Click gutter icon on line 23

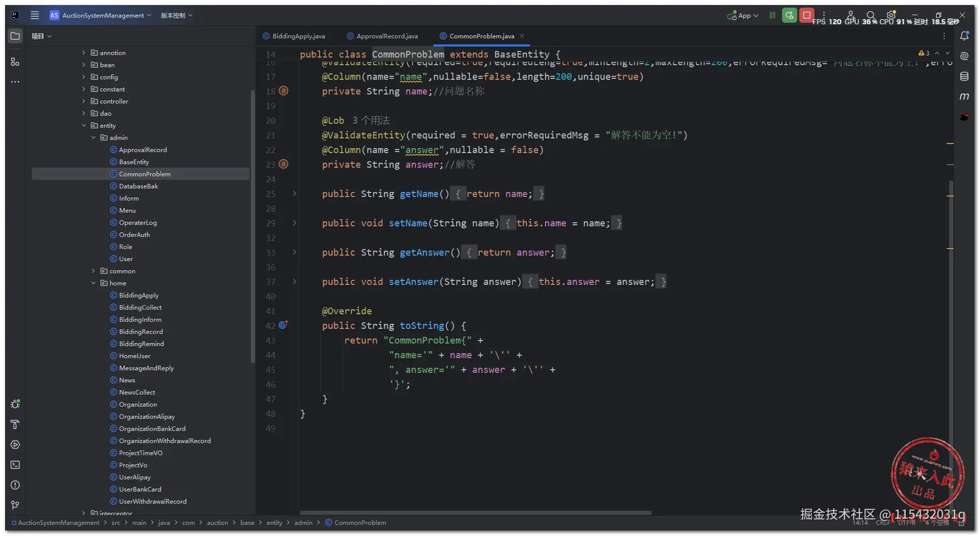click(x=284, y=164)
